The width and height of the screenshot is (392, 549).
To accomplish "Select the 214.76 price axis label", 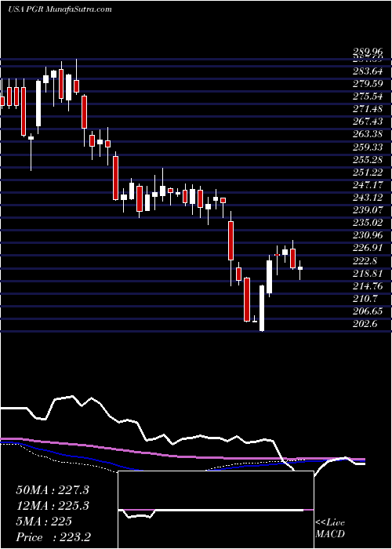I will (x=367, y=286).
